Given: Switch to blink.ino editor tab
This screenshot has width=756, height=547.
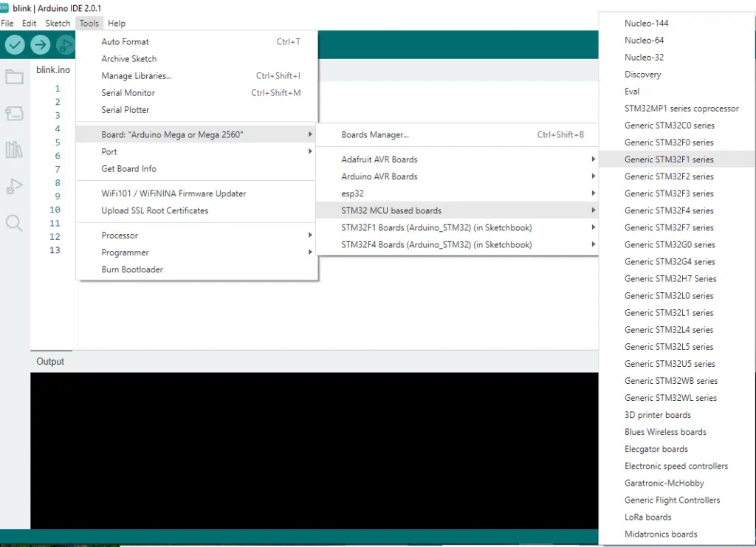Looking at the screenshot, I should point(53,70).
